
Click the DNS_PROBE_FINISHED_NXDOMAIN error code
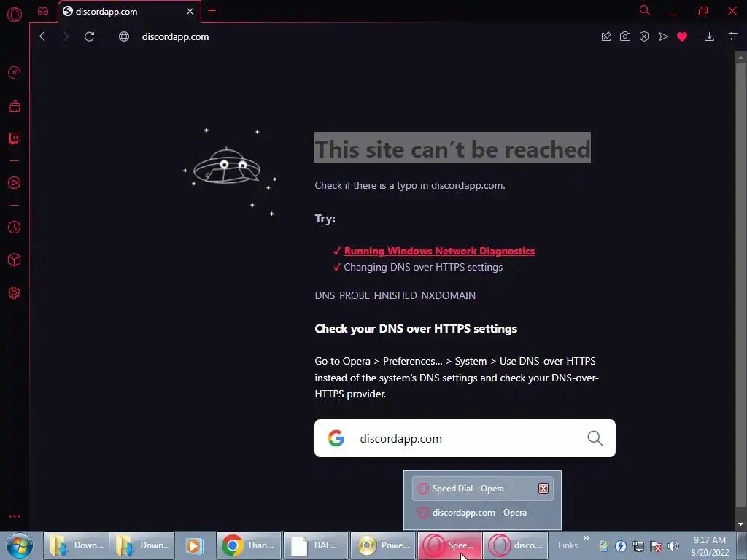(x=395, y=295)
